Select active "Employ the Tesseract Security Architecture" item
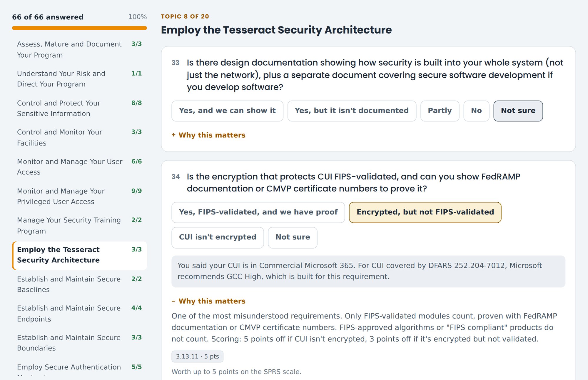The image size is (588, 380). [x=79, y=255]
